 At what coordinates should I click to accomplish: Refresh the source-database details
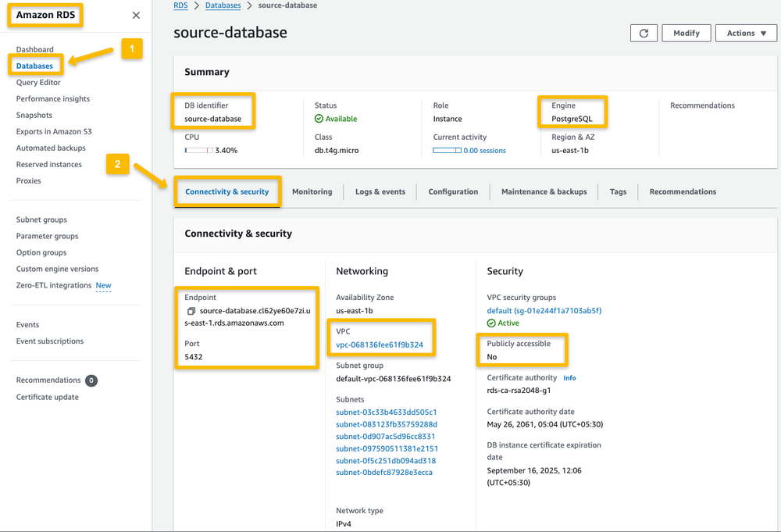(644, 33)
